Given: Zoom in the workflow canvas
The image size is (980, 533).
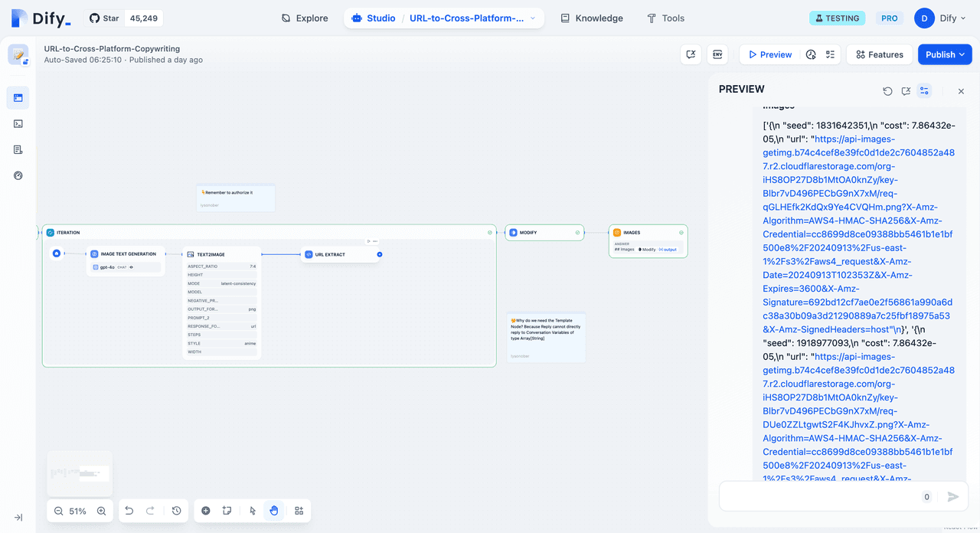Looking at the screenshot, I should point(101,511).
